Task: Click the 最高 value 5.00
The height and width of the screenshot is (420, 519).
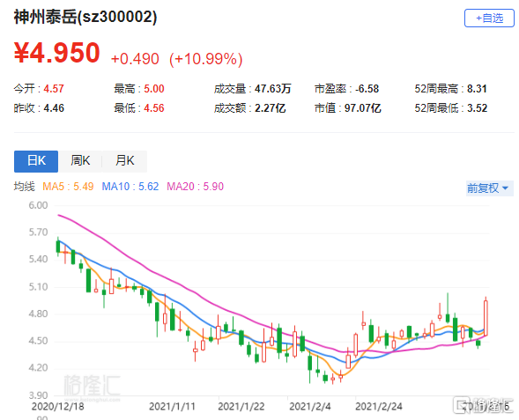Action: pyautogui.click(x=154, y=89)
